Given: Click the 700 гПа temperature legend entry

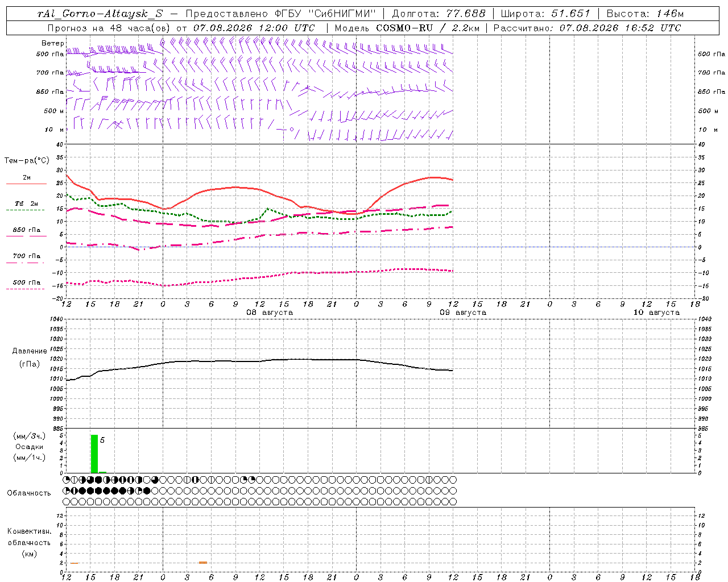Looking at the screenshot, I should click(x=26, y=259).
